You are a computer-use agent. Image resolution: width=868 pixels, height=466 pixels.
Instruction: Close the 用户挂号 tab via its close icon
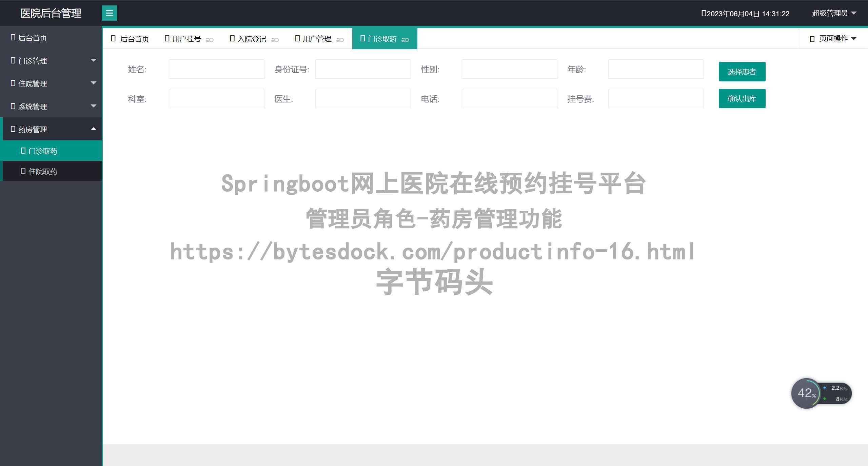[210, 40]
